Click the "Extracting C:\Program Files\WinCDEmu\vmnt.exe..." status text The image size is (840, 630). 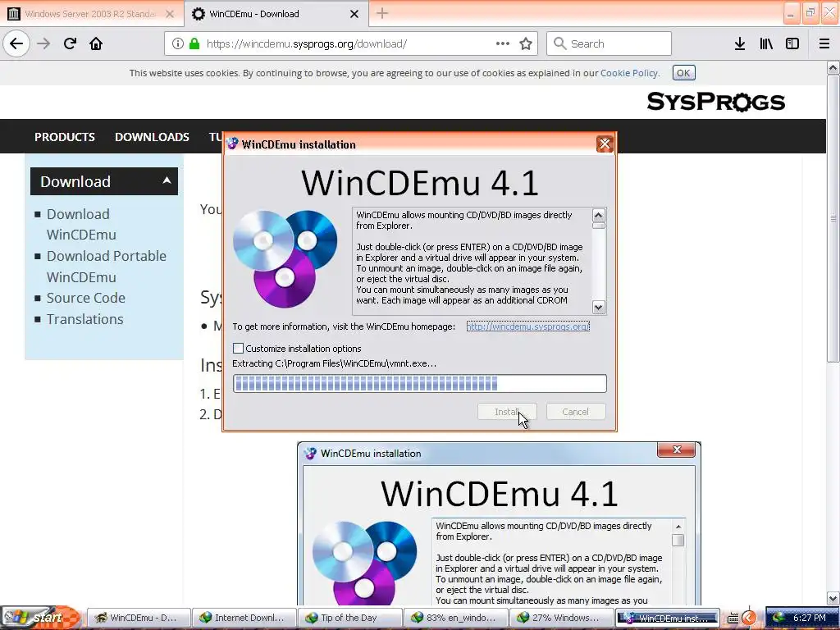tap(335, 363)
